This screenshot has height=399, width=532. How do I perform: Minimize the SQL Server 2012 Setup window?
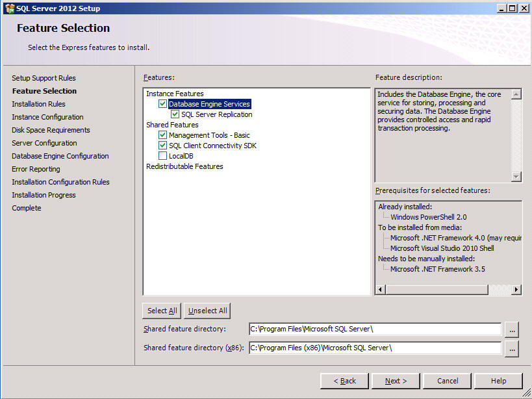[502, 8]
